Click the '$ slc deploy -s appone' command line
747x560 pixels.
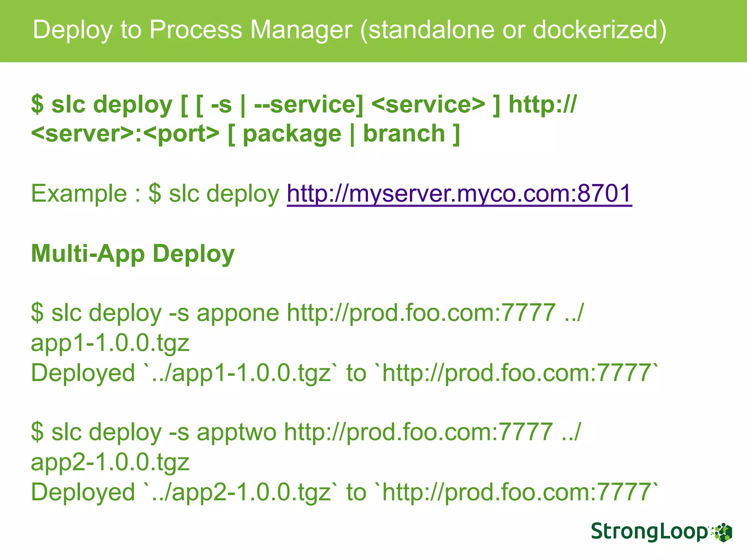pos(307,313)
